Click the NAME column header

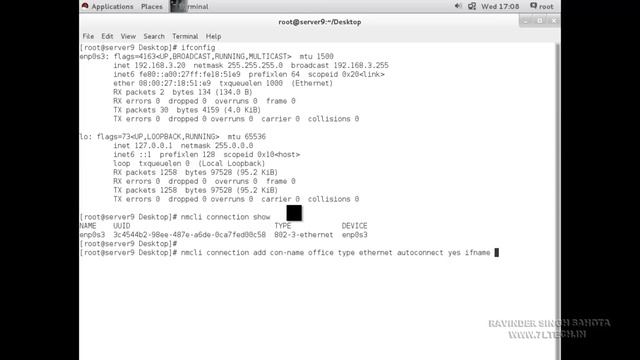(x=88, y=226)
